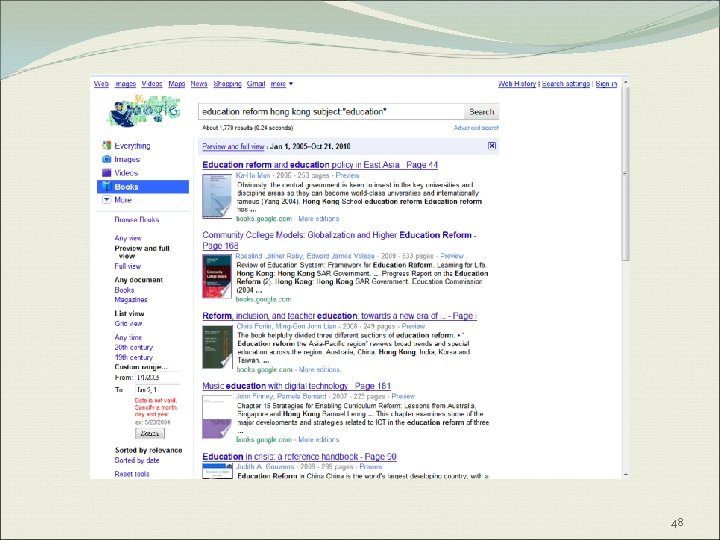Click the Sign in link

[606, 84]
